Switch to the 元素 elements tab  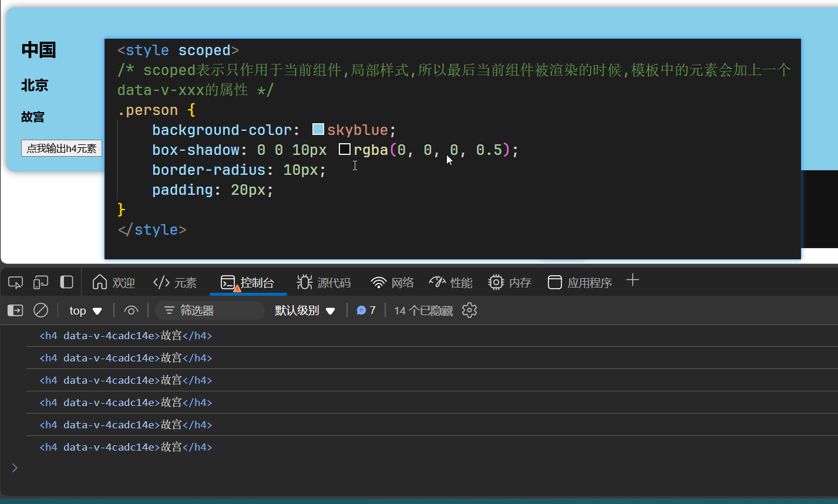pyautogui.click(x=175, y=283)
